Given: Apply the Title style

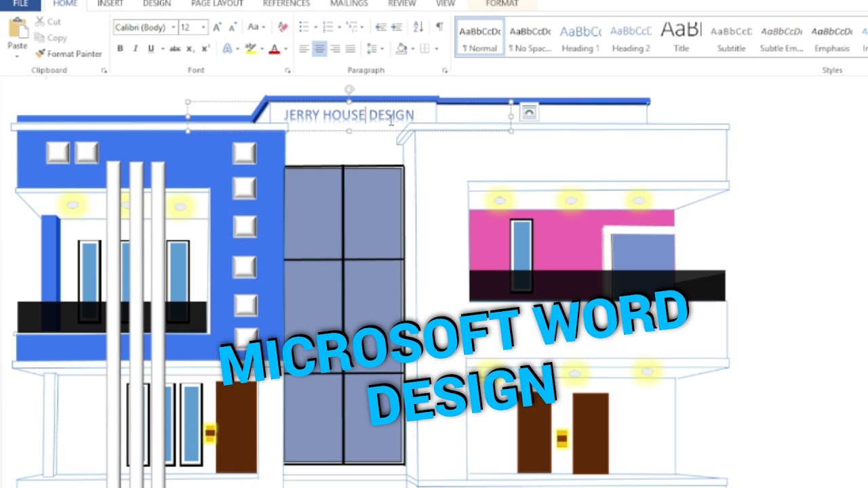Looking at the screenshot, I should click(681, 38).
